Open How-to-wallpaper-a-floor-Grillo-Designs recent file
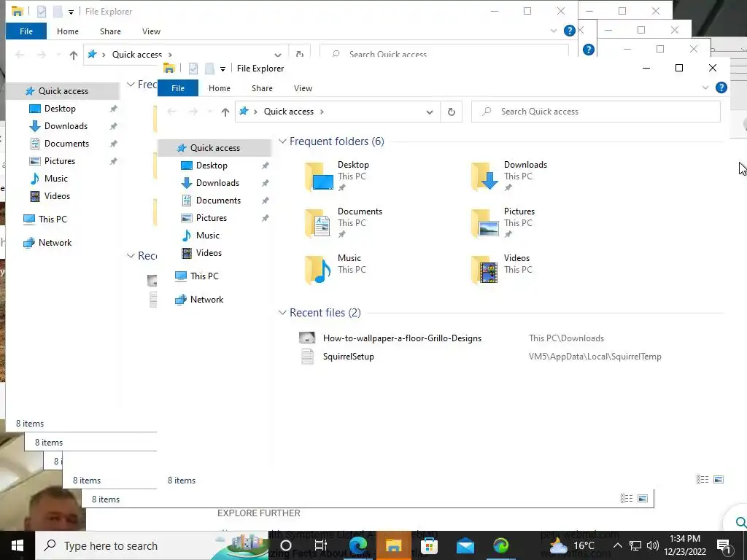 [x=402, y=338]
